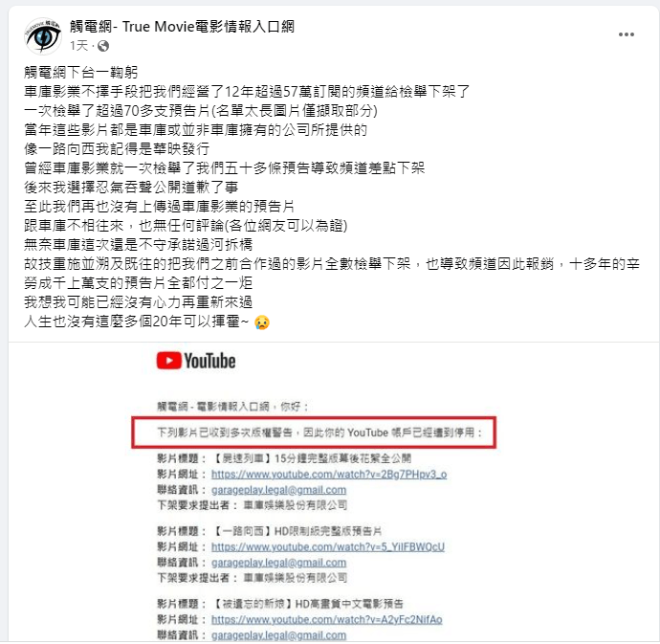Screen dimensions: 660x644
Task: Click the crying face emoji in the post
Action: (x=262, y=322)
